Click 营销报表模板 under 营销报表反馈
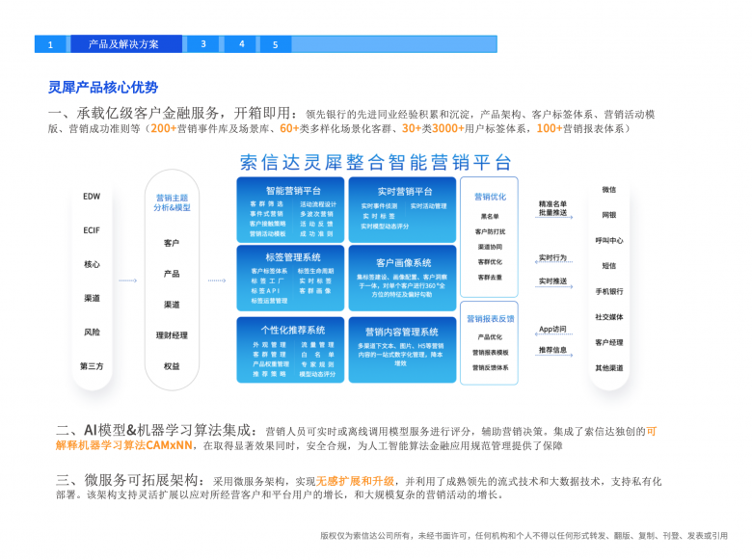 (490, 353)
